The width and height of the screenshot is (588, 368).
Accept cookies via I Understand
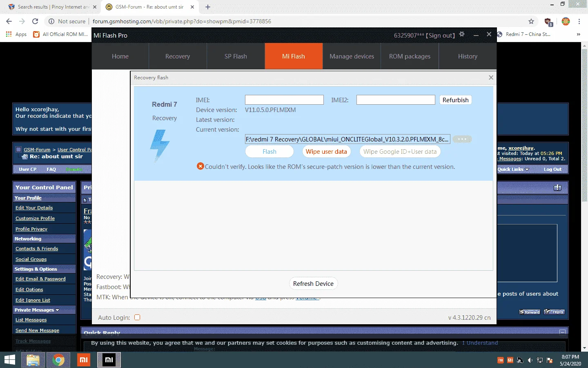click(x=480, y=343)
